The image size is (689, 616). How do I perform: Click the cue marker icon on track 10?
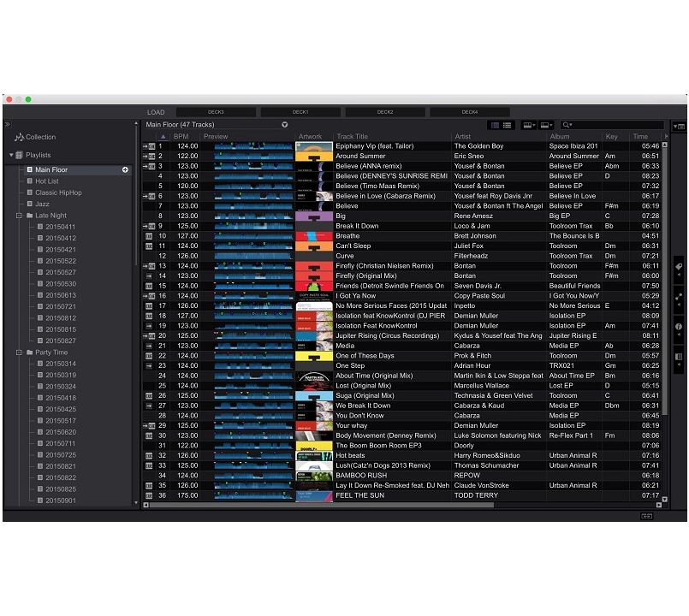(x=149, y=236)
